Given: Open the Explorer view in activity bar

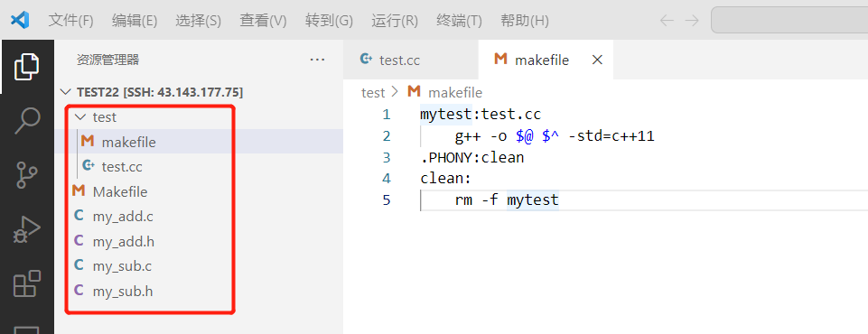Looking at the screenshot, I should click(26, 67).
